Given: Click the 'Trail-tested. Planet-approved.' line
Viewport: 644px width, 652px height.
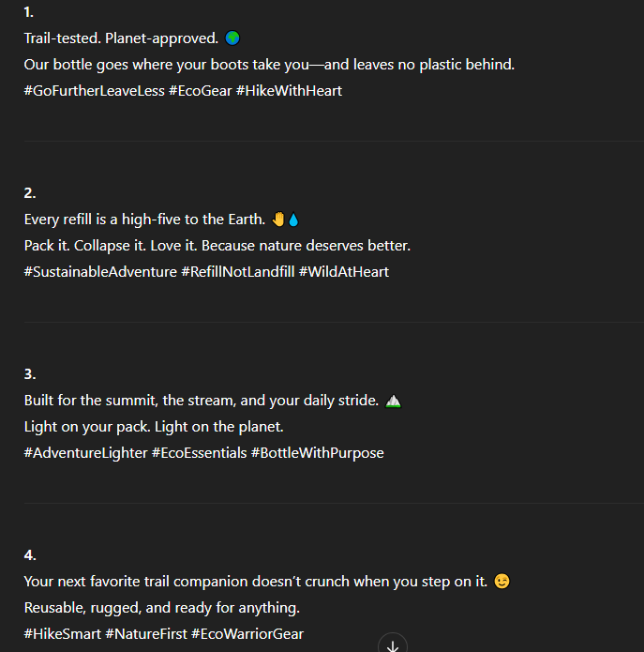Looking at the screenshot, I should (x=121, y=38).
